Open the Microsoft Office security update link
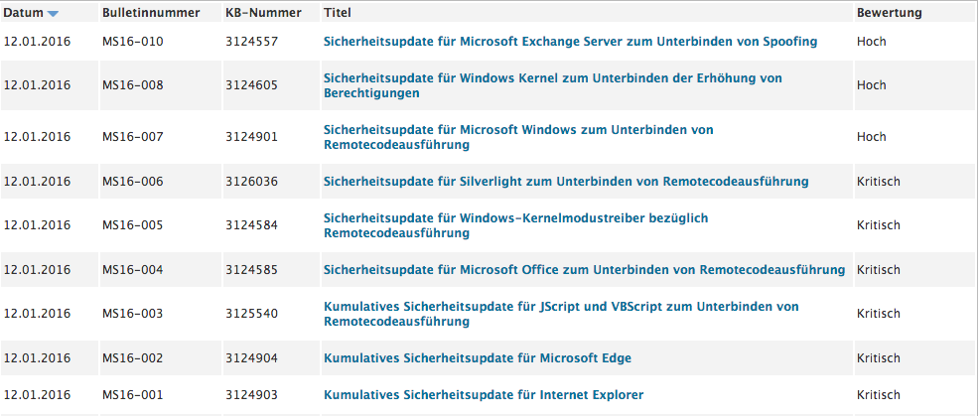This screenshot has height=416, width=980. click(x=585, y=270)
